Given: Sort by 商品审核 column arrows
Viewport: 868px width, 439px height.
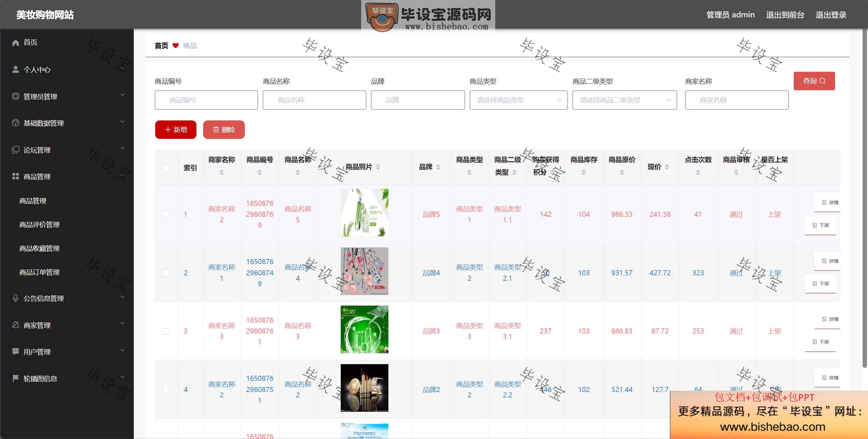Looking at the screenshot, I should 736,173.
